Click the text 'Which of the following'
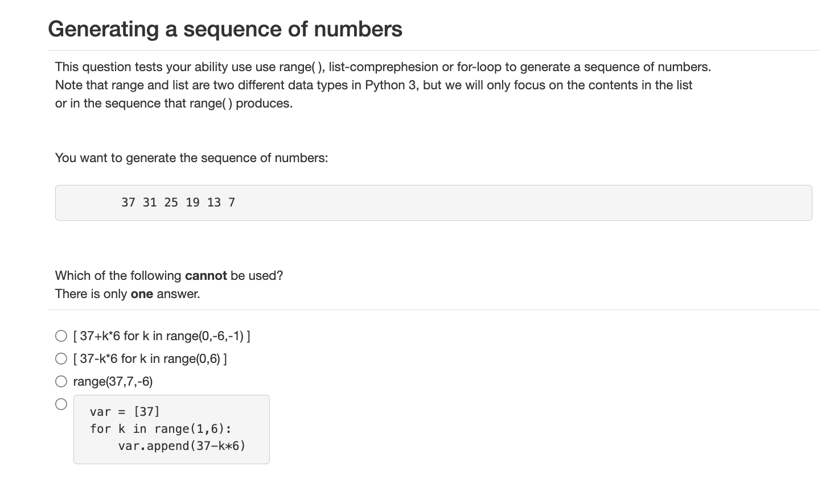This screenshot has height=504, width=830. 118,276
